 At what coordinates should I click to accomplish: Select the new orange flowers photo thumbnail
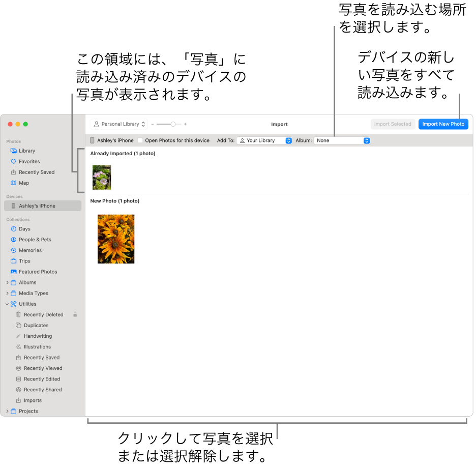[116, 239]
